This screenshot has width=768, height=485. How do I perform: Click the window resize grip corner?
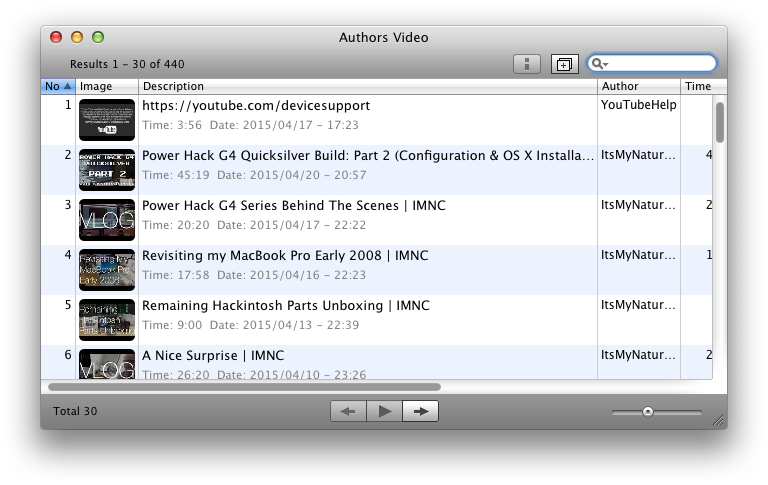pos(719,420)
